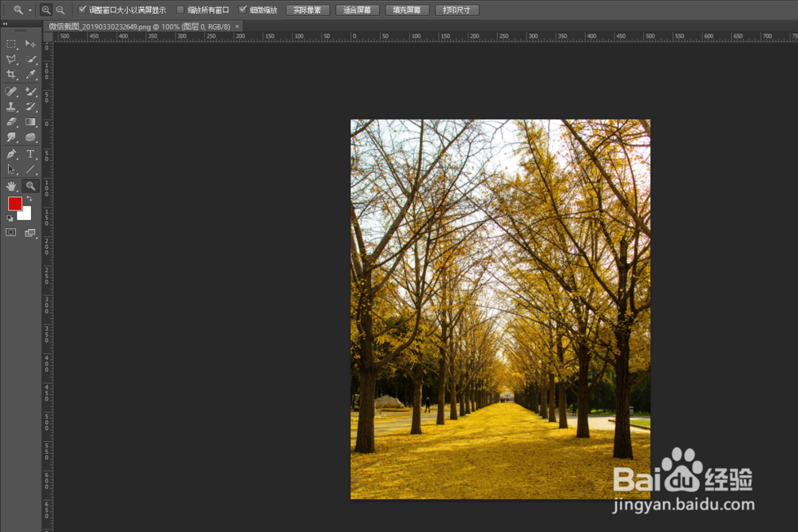Image resolution: width=798 pixels, height=532 pixels.
Task: Select the Polygonal Lasso tool
Action: coord(11,60)
